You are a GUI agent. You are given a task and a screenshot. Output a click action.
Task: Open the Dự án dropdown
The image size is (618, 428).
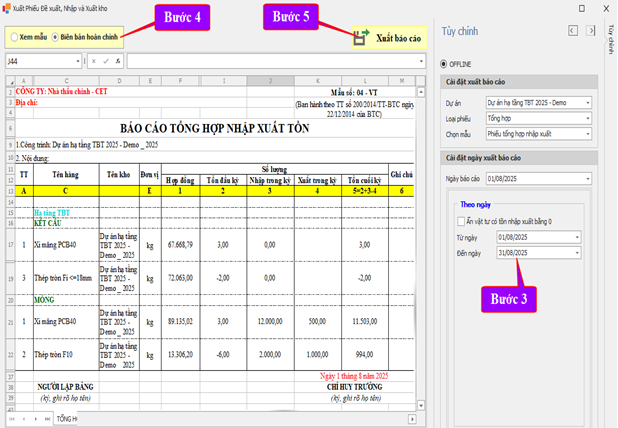coord(588,102)
